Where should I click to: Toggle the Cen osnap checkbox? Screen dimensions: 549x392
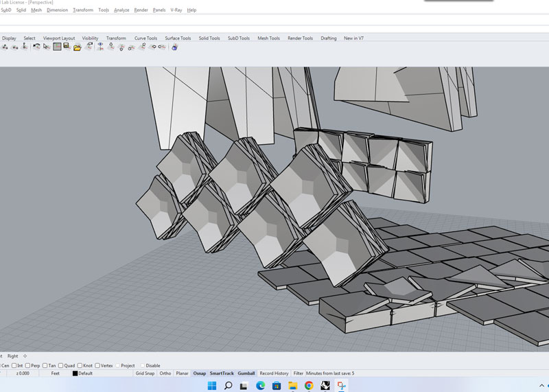5,365
